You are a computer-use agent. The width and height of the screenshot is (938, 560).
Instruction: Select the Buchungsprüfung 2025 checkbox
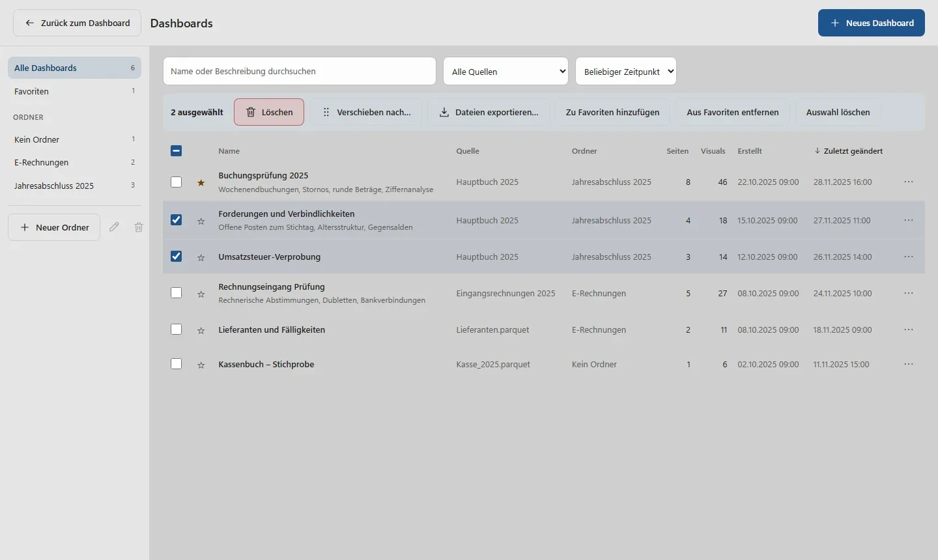click(176, 182)
